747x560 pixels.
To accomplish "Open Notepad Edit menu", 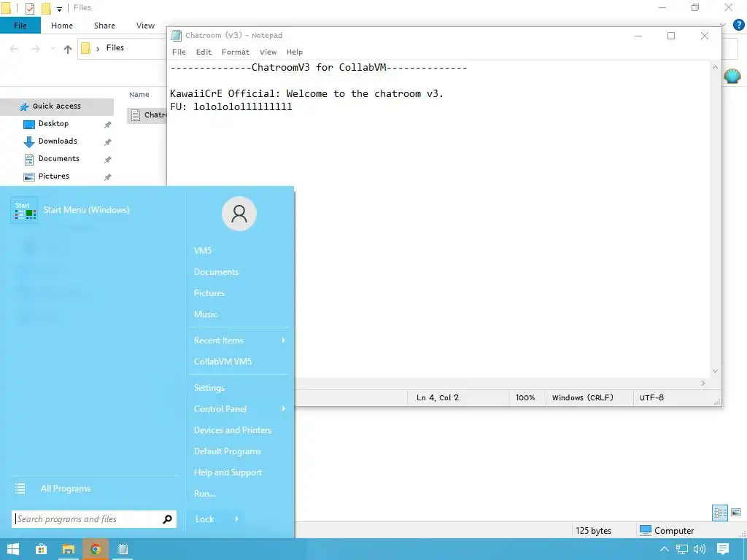I will click(x=204, y=52).
